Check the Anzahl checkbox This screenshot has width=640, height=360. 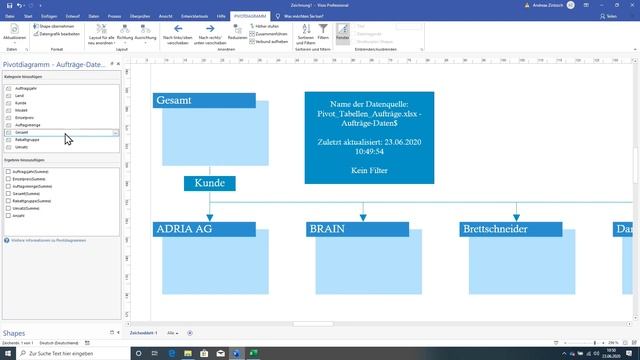click(8, 216)
